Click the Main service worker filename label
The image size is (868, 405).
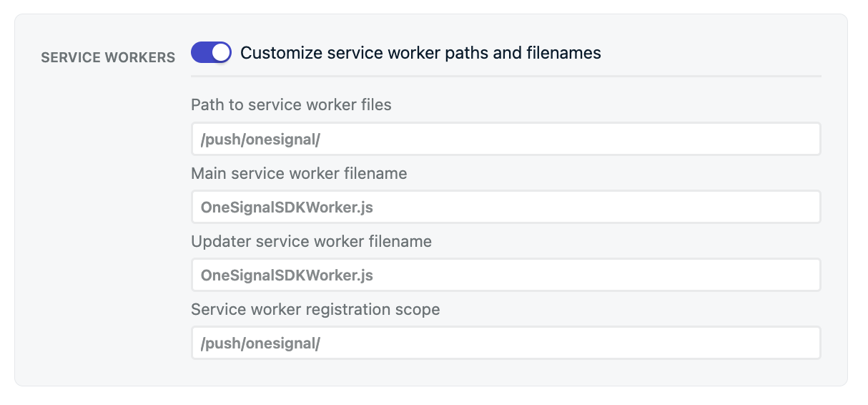click(x=299, y=172)
